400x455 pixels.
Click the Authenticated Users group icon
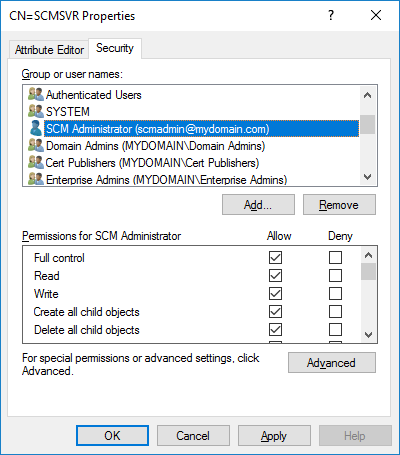(x=36, y=95)
